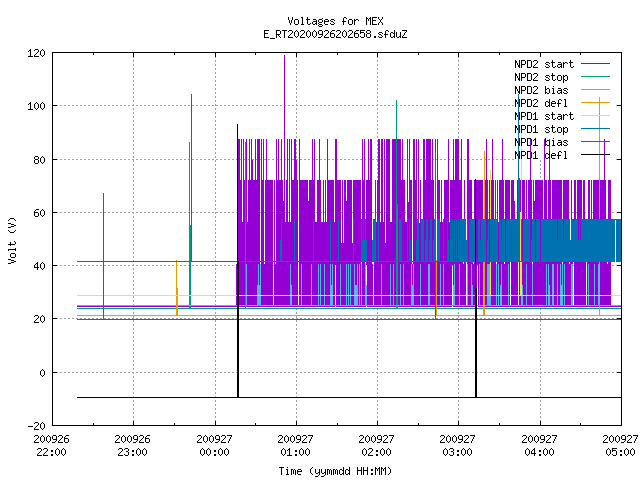This screenshot has height=480, width=640.
Task: Click the chart title 'Voltages for MEX'
Action: click(335, 21)
